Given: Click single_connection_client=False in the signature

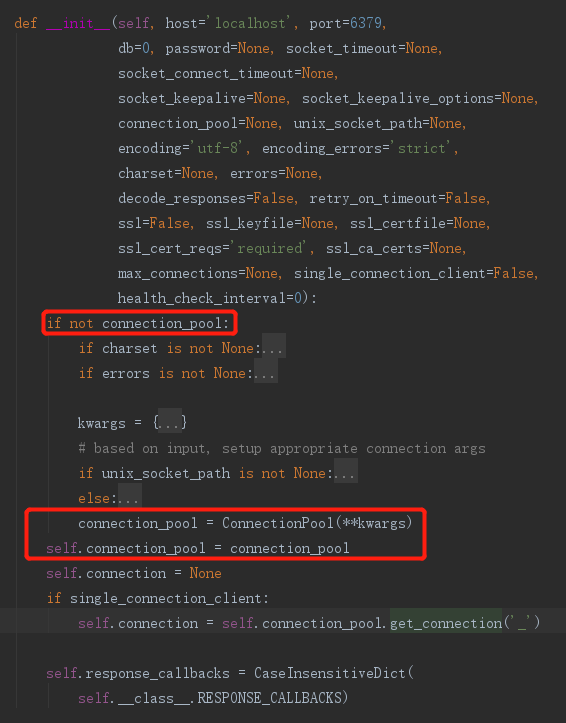Looking at the screenshot, I should (x=413, y=273).
